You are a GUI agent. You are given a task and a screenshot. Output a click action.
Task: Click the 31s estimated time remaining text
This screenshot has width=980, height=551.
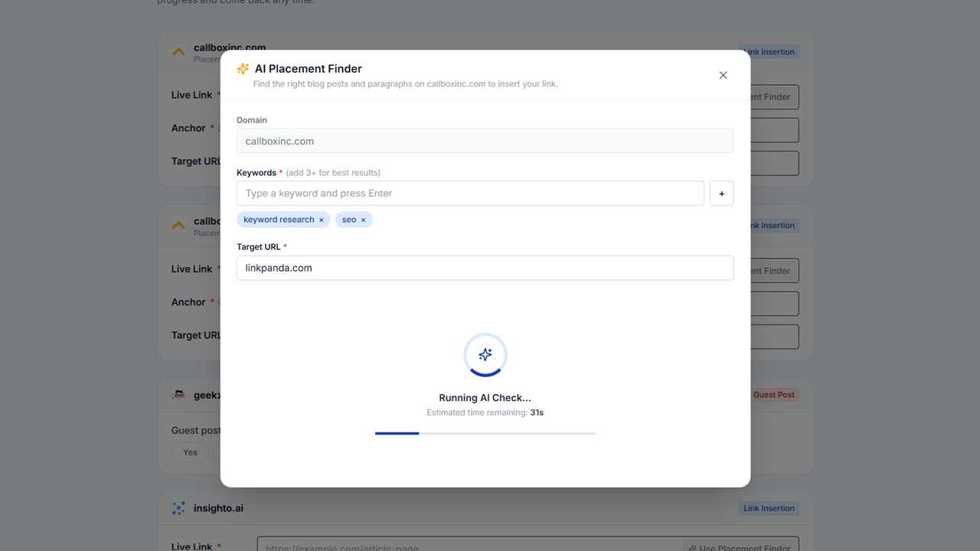click(537, 412)
